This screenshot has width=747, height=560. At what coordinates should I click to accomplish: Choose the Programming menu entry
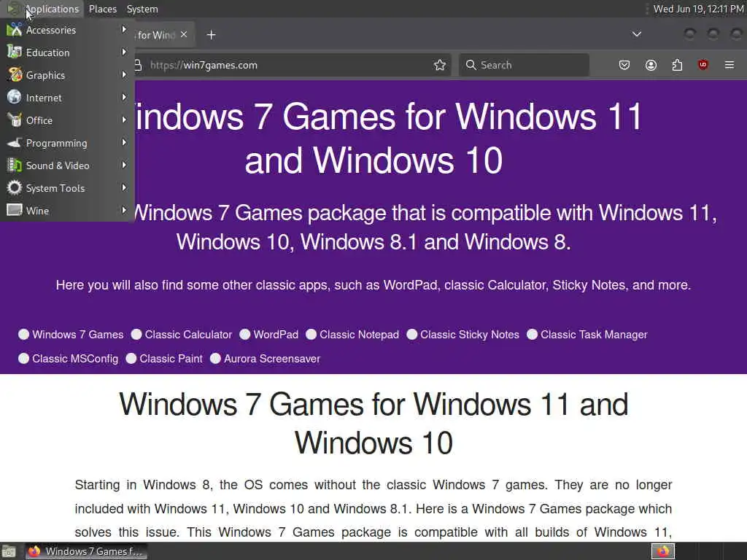[67, 142]
